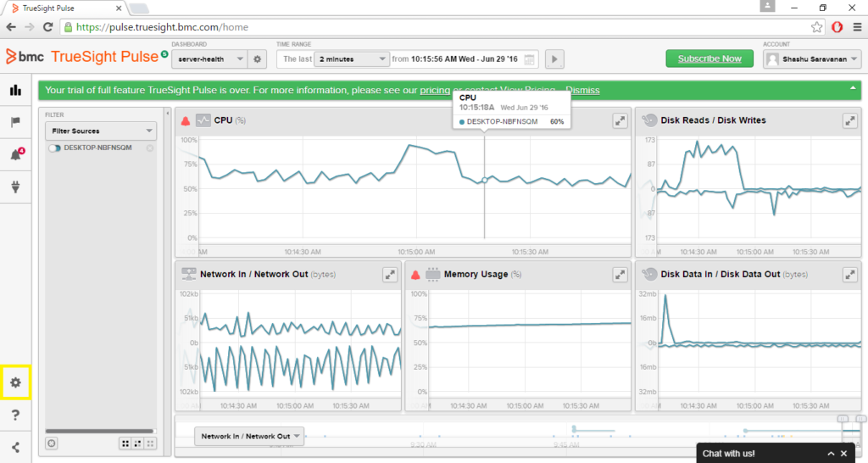
Task: Expand the CPU chart to full size
Action: coord(620,120)
